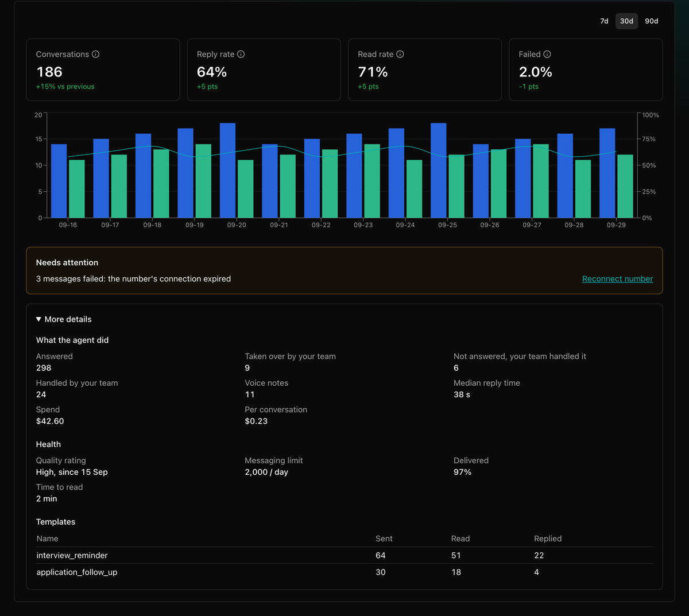Click the Failed value 2.0%
The height and width of the screenshot is (616, 689).
point(535,72)
